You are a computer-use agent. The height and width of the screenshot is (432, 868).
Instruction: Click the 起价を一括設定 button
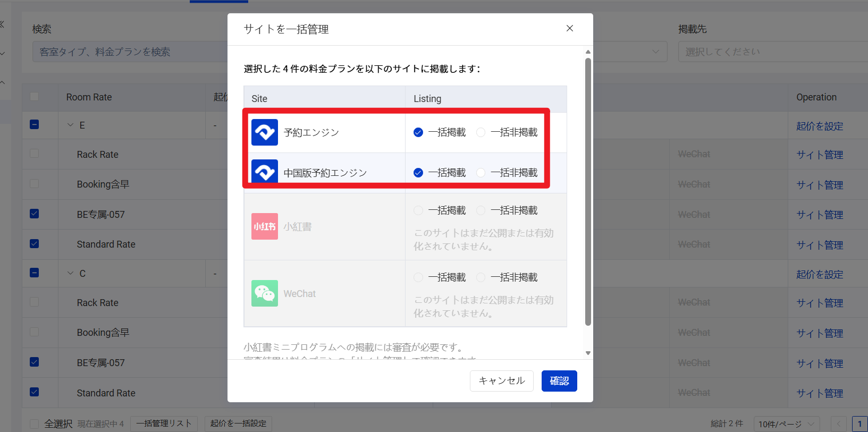tap(238, 423)
